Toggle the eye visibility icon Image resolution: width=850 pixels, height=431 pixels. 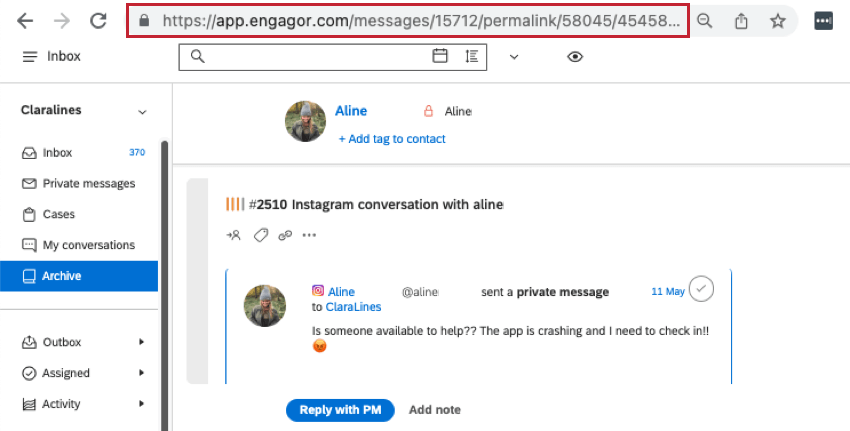pyautogui.click(x=575, y=56)
